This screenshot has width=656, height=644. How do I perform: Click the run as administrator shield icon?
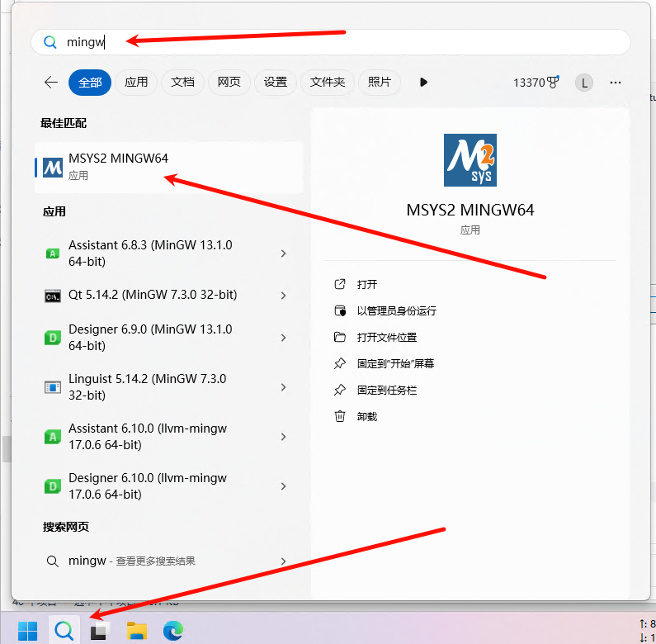[x=340, y=310]
